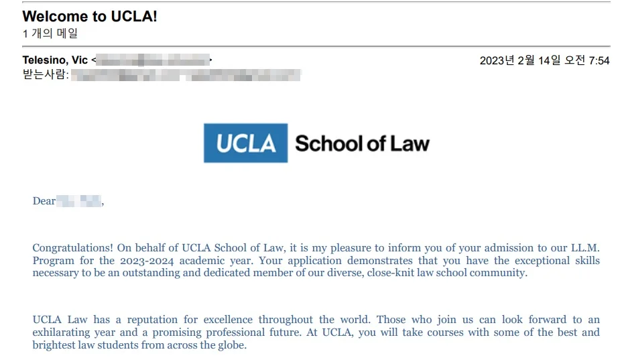Click UCLA Law at the second paragraph start

(60, 320)
